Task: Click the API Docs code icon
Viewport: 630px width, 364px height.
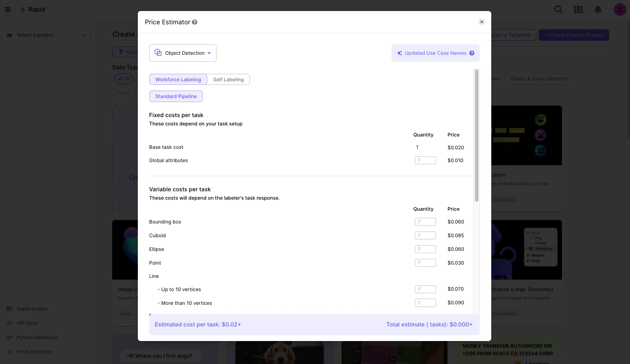Action: [10, 323]
